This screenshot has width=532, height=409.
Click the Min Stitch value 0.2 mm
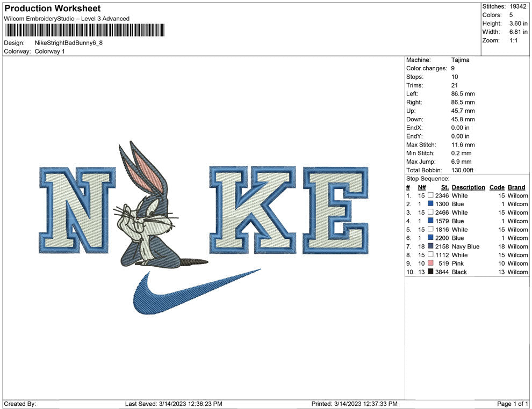pos(462,153)
